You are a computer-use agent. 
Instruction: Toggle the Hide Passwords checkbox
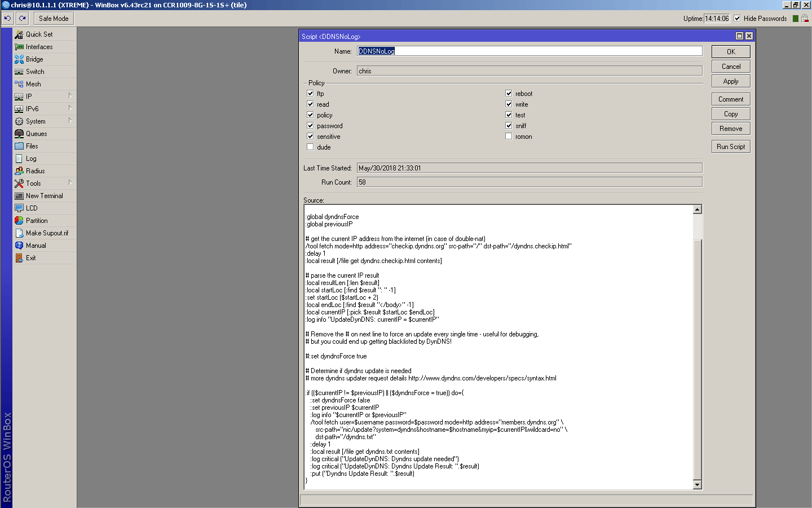(x=737, y=19)
